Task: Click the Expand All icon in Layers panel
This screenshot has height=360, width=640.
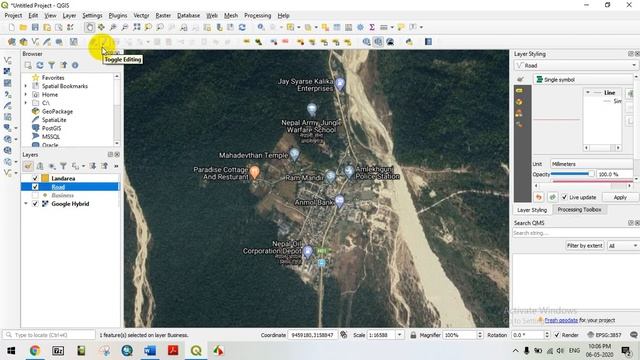Action: [x=93, y=166]
